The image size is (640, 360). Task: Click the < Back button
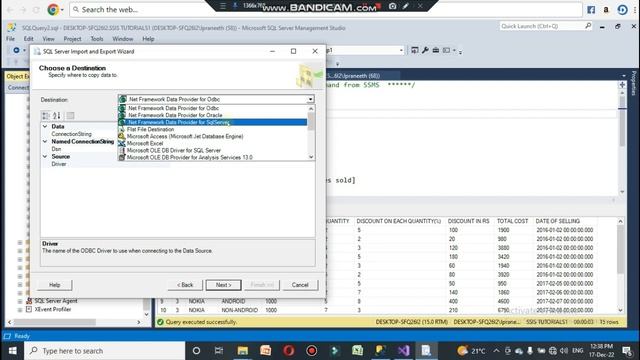tap(185, 285)
